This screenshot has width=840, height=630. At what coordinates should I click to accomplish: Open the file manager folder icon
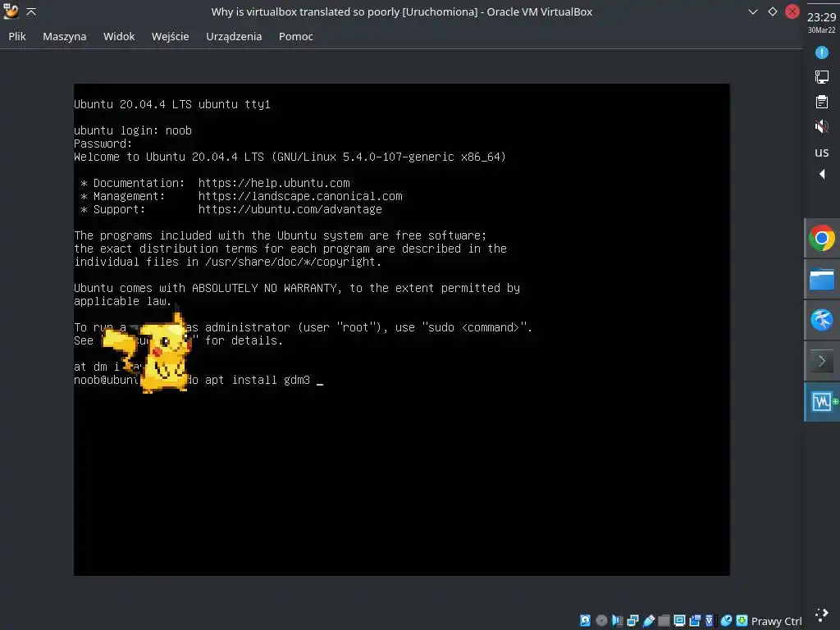coord(822,279)
